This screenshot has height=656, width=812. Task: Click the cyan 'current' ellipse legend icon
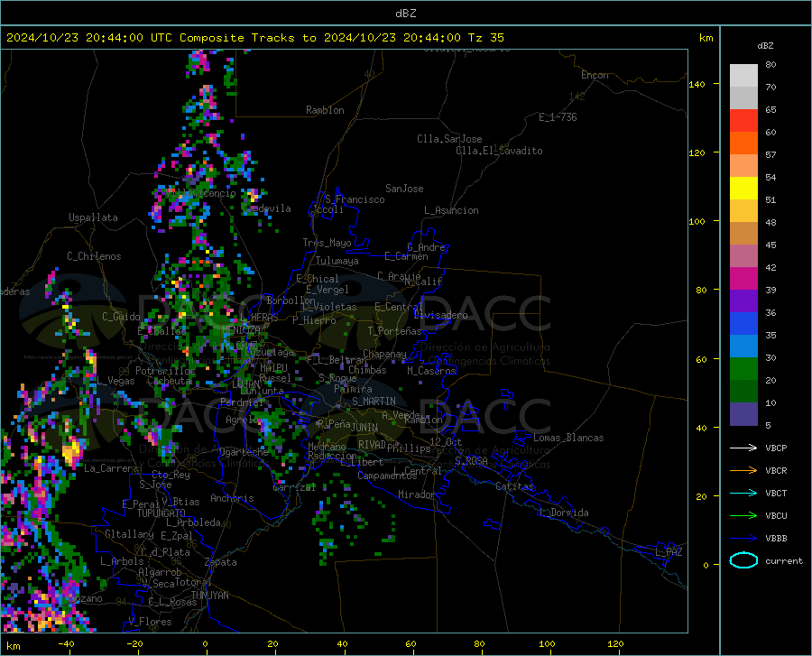tap(743, 560)
